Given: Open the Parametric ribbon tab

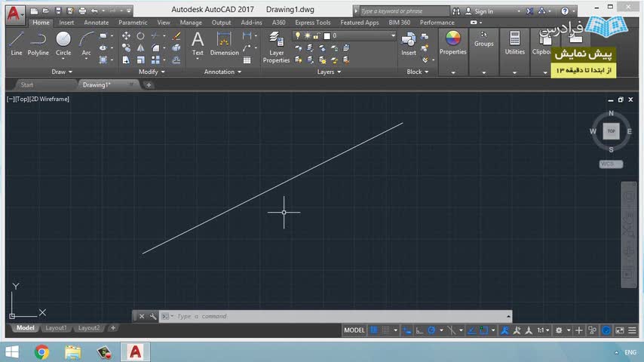Looking at the screenshot, I should (133, 23).
